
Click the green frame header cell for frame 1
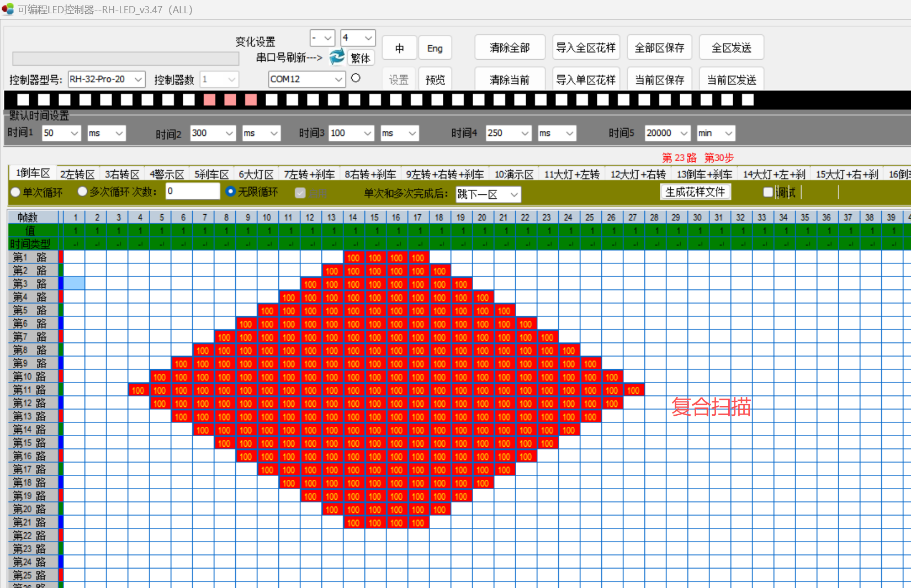click(x=76, y=230)
